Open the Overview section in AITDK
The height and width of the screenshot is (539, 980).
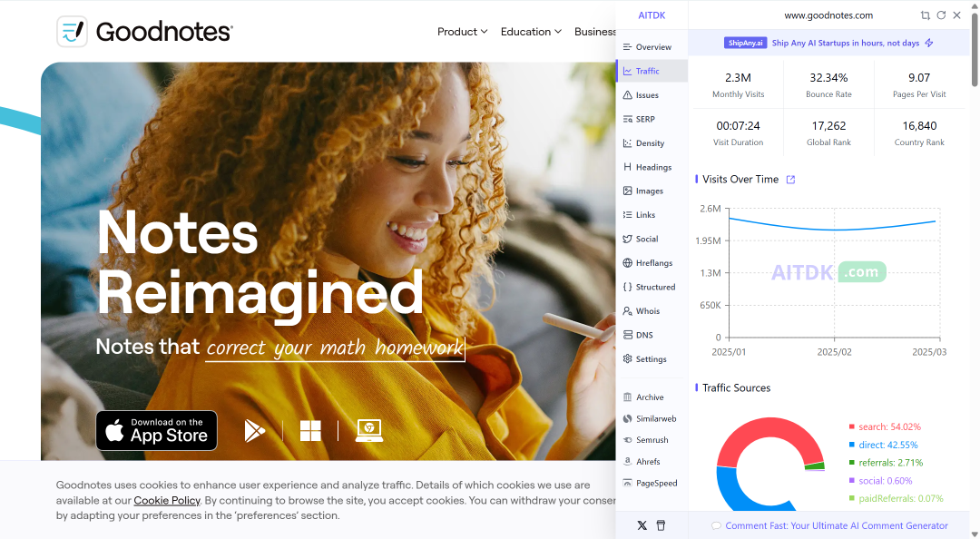pos(652,47)
